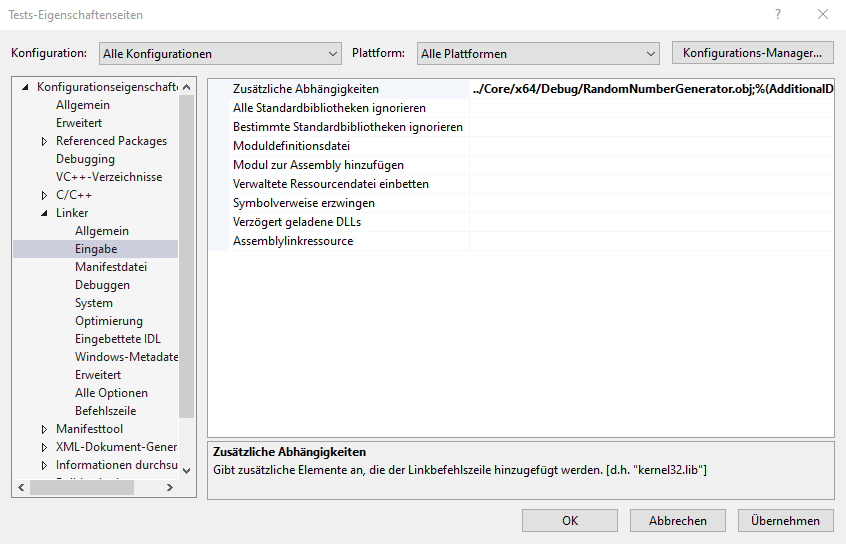Open the Plattform dropdown
The height and width of the screenshot is (544, 846).
click(538, 53)
